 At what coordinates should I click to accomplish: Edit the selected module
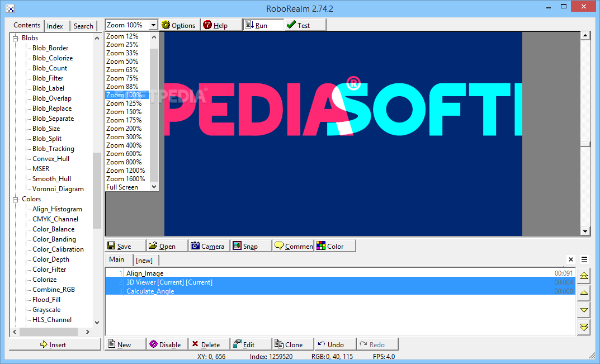[251, 344]
